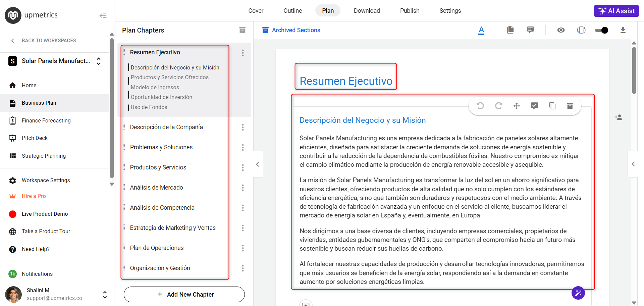The image size is (644, 306).
Task: Go to Home in the sidebar
Action: 54,86
